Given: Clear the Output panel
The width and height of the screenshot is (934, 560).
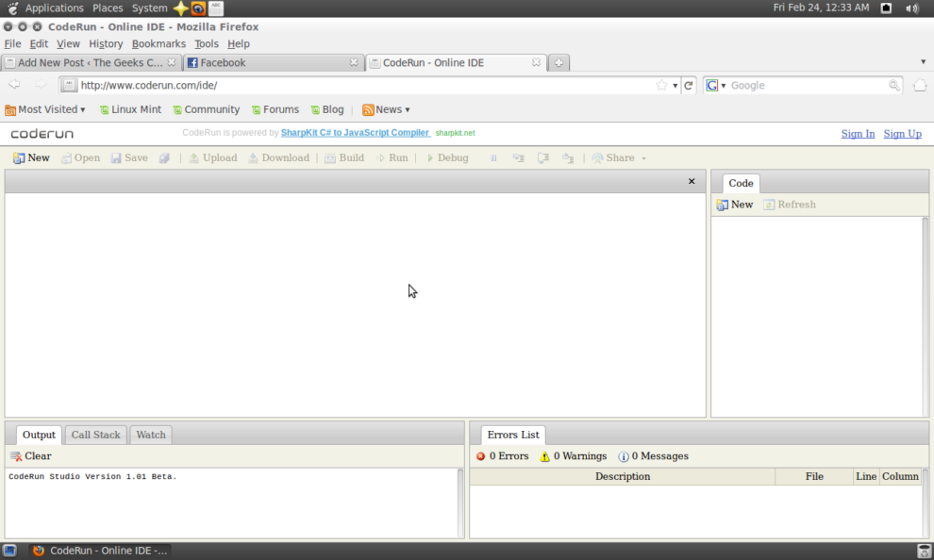Looking at the screenshot, I should 31,456.
